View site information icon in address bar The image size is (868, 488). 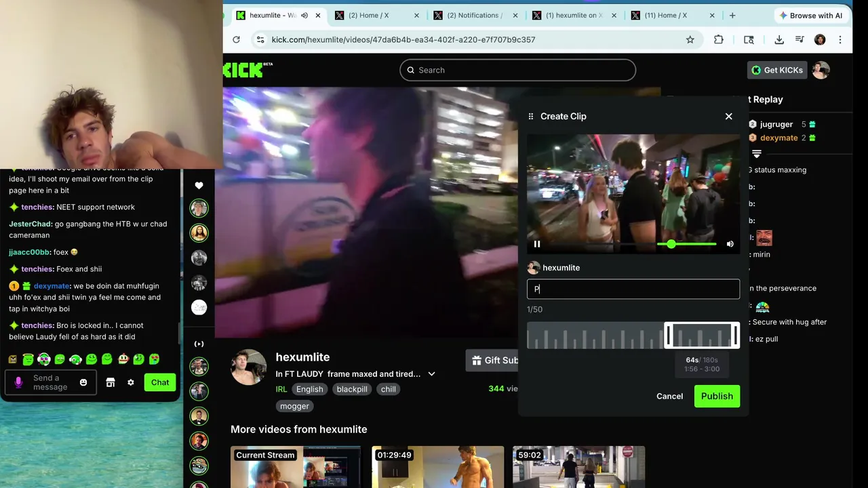pyautogui.click(x=259, y=39)
